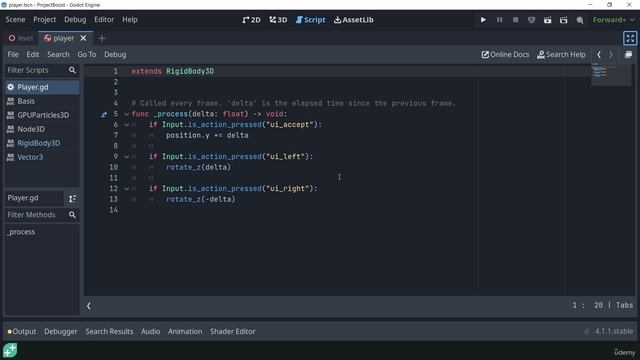Add a new scene tab
Screen dimensions: 640x360
coord(102,38)
